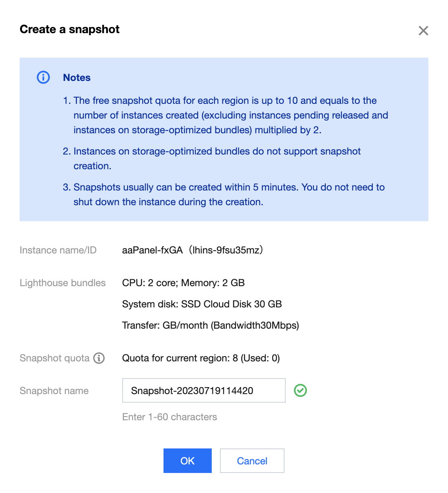
Task: Click the green validation checkmark icon
Action: point(300,390)
